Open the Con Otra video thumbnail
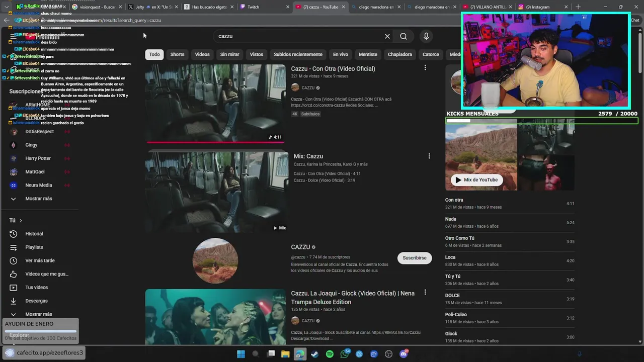This screenshot has width=644, height=362. tap(215, 103)
